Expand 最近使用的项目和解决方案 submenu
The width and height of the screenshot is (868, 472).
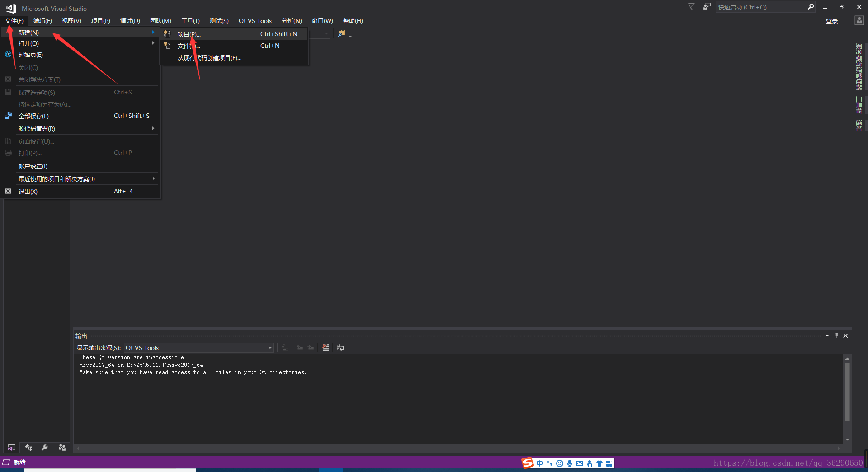(x=80, y=179)
